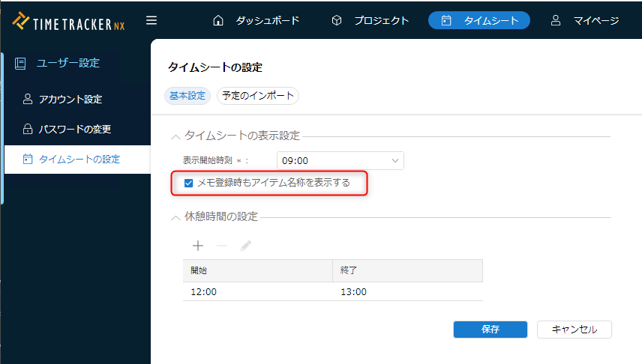This screenshot has width=642, height=364.
Task: Open ダッシュボード from the top navigation
Action: [x=256, y=20]
